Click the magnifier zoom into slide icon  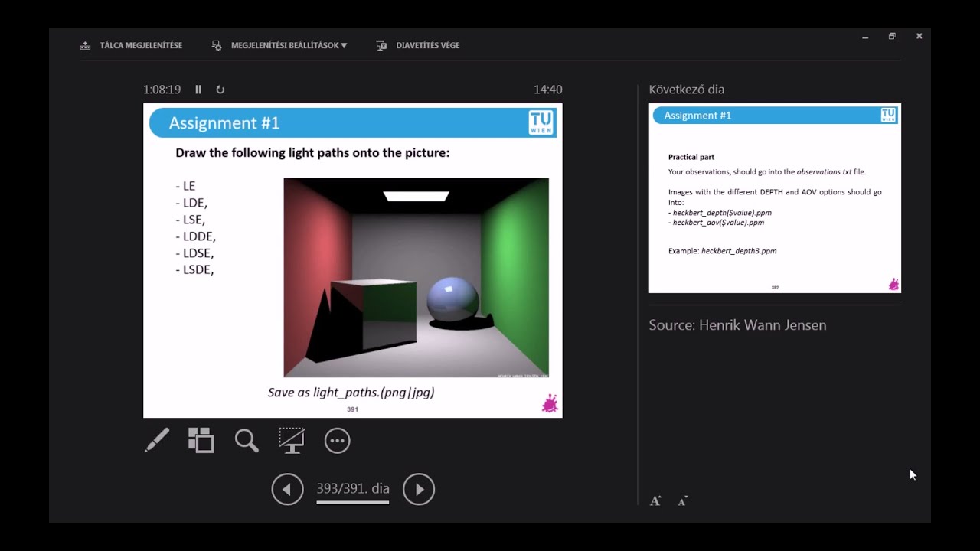click(247, 440)
